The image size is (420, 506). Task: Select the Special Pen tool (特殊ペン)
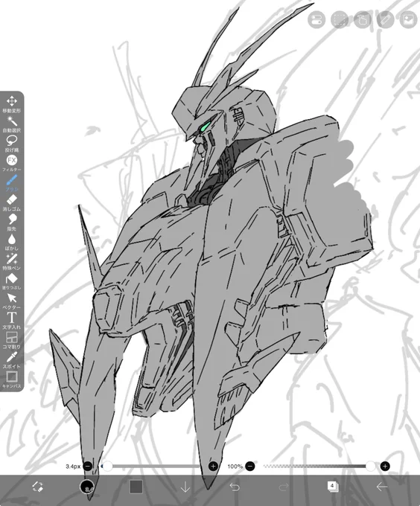(x=12, y=262)
